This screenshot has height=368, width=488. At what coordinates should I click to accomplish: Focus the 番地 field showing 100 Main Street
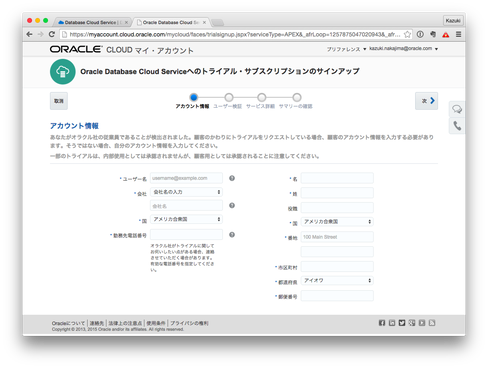(337, 237)
